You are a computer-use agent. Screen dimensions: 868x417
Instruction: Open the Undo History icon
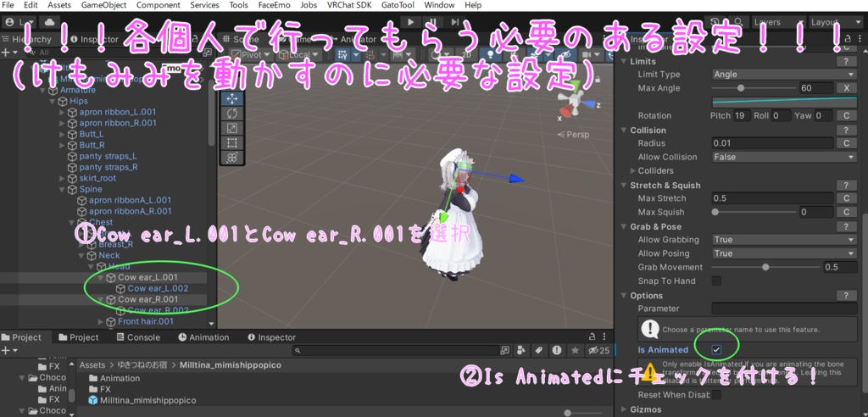point(715,22)
